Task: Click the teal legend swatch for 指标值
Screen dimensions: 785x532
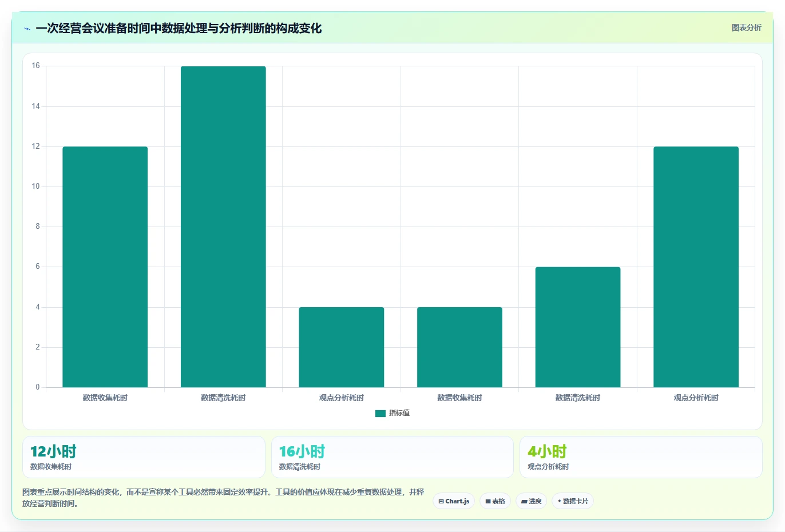Action: pyautogui.click(x=380, y=414)
